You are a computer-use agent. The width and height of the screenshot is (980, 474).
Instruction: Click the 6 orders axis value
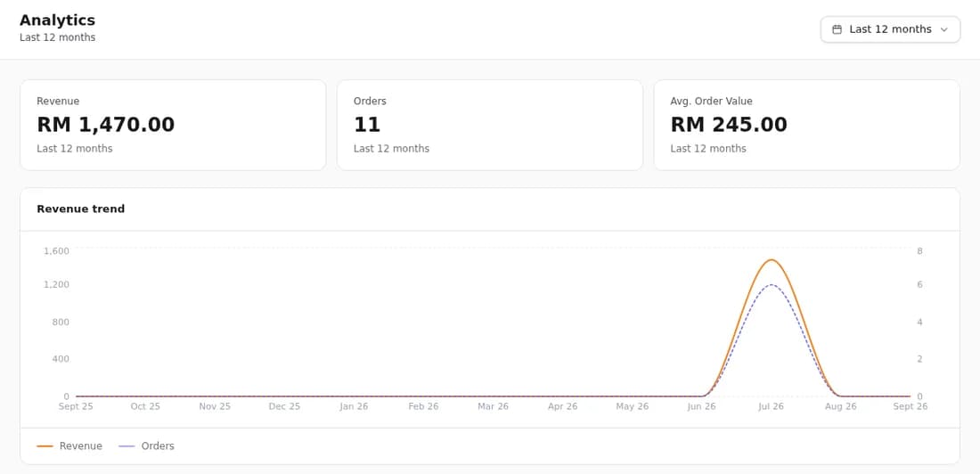pyautogui.click(x=919, y=284)
